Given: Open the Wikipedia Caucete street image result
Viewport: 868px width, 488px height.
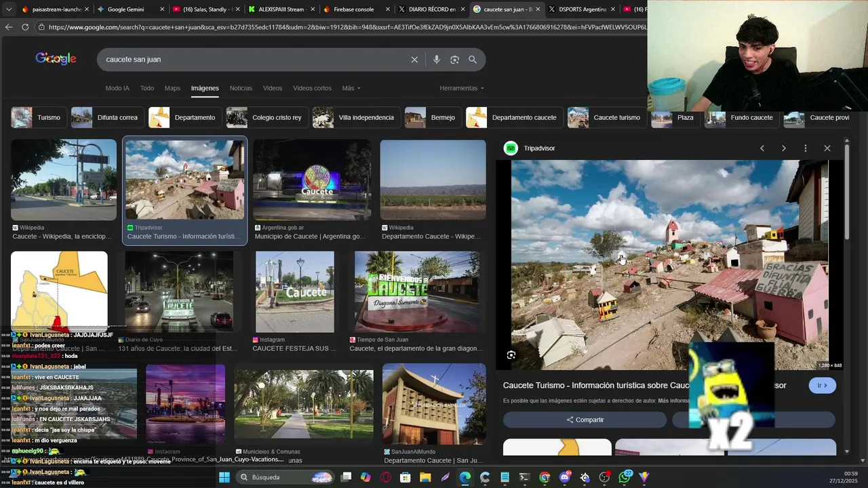Looking at the screenshot, I should tap(64, 180).
